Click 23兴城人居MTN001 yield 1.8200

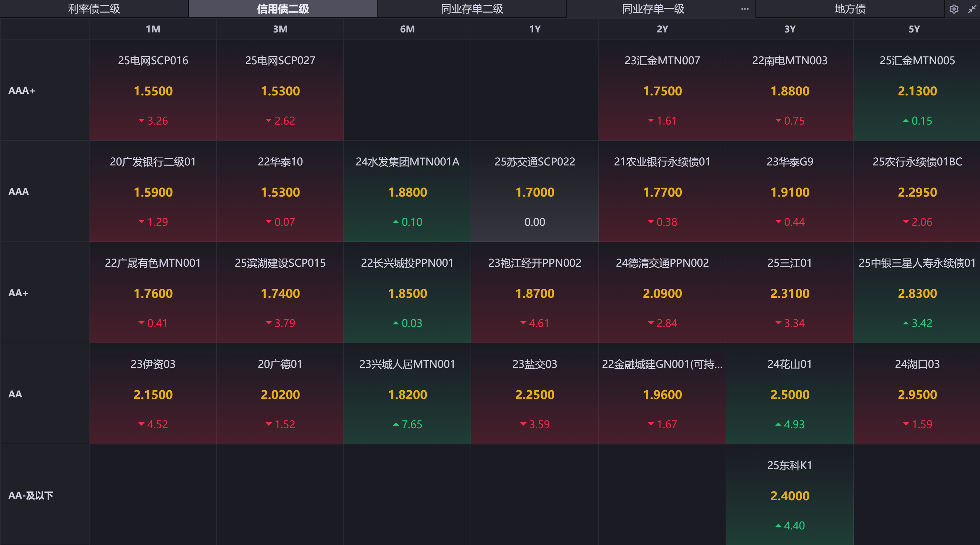pos(407,394)
